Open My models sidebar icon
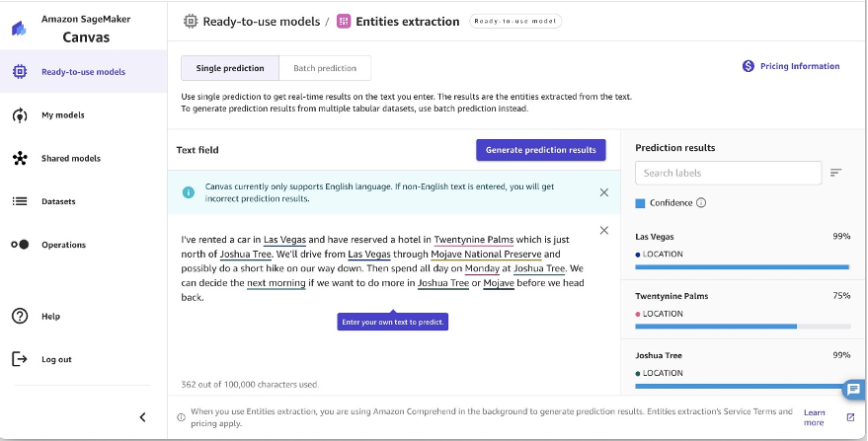Screen dimensions: 868x441 pos(20,115)
